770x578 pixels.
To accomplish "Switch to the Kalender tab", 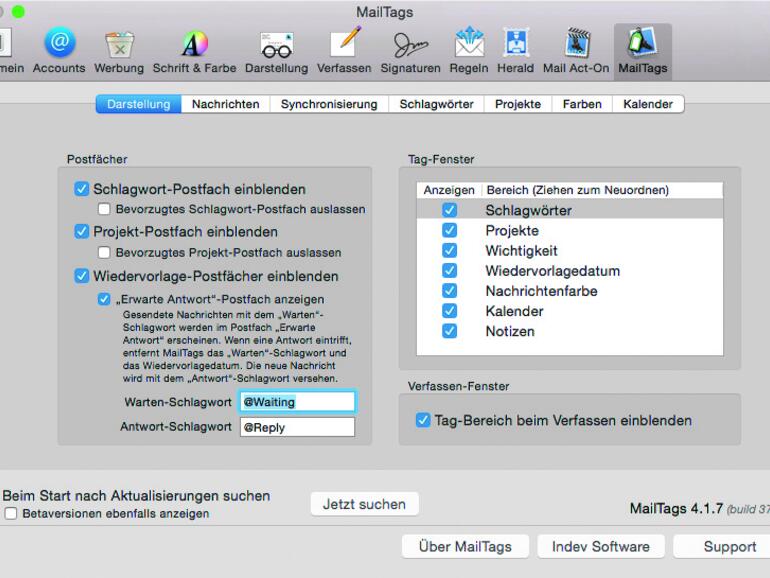I will point(648,104).
